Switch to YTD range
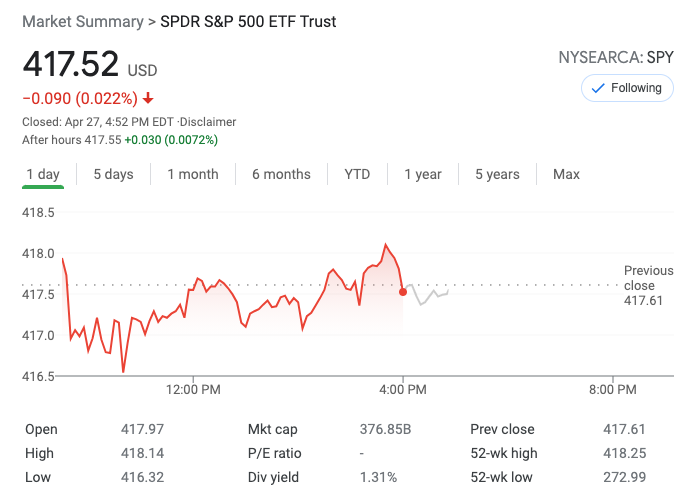Viewport: 700px width, 498px height. click(357, 174)
